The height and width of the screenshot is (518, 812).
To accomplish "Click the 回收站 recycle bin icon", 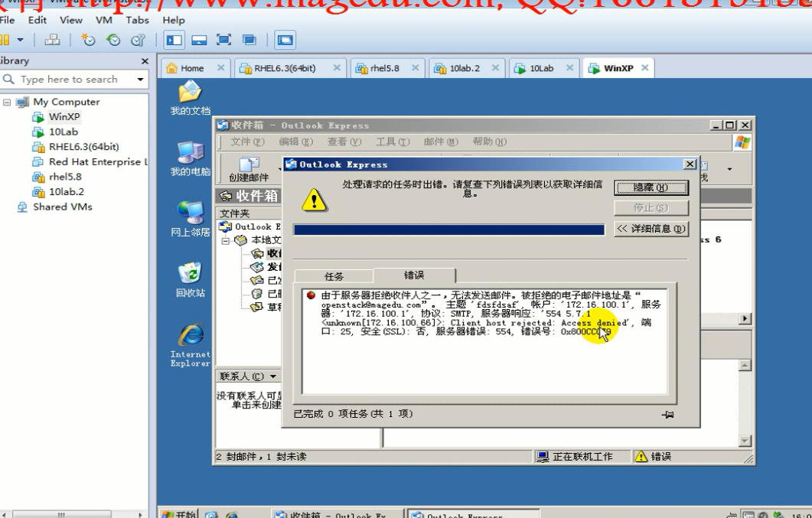I will point(190,280).
